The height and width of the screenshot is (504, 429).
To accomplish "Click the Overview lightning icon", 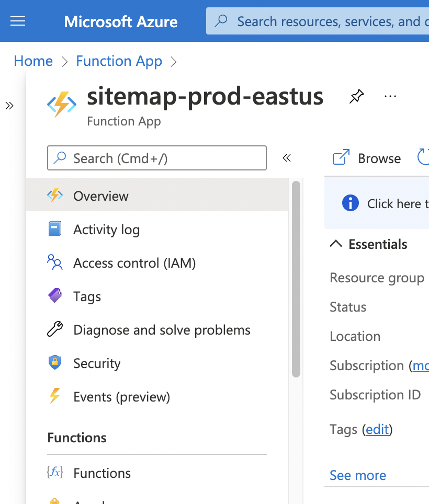I will click(x=55, y=195).
